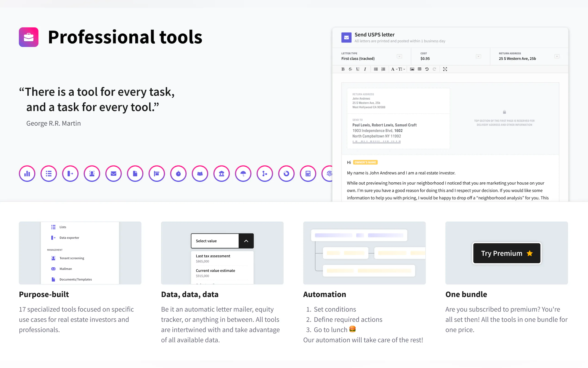Select the yard sign tool icon
The width and height of the screenshot is (588, 368).
(156, 174)
